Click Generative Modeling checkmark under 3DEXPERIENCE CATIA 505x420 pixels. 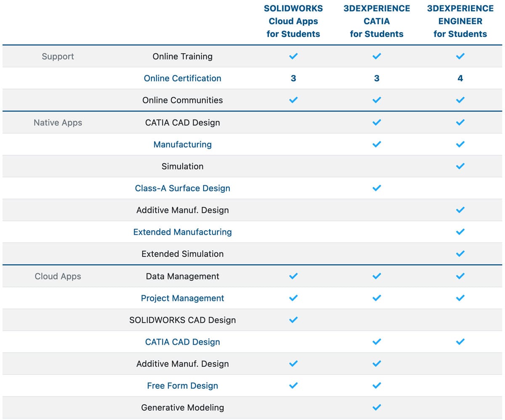click(377, 407)
